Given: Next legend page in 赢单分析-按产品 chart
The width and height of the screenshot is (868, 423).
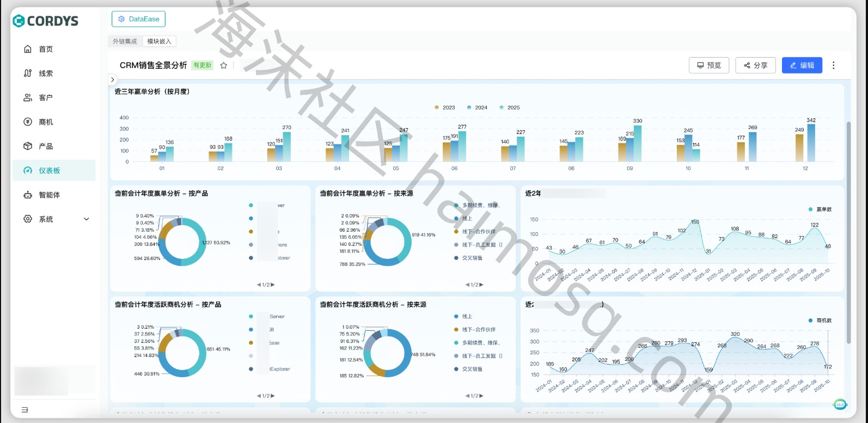Looking at the screenshot, I should [273, 285].
